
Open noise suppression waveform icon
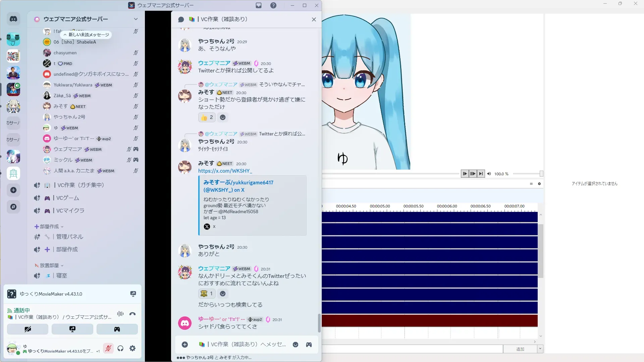point(120,314)
